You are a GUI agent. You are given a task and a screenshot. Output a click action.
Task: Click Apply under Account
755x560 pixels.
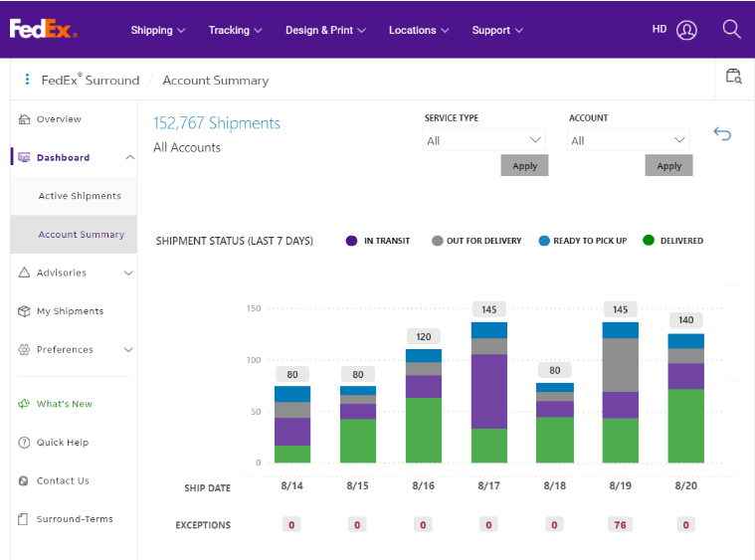click(668, 165)
